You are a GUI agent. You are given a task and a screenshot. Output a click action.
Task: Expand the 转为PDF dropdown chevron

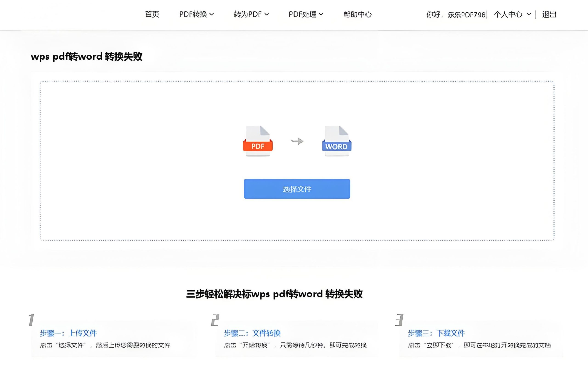(267, 14)
